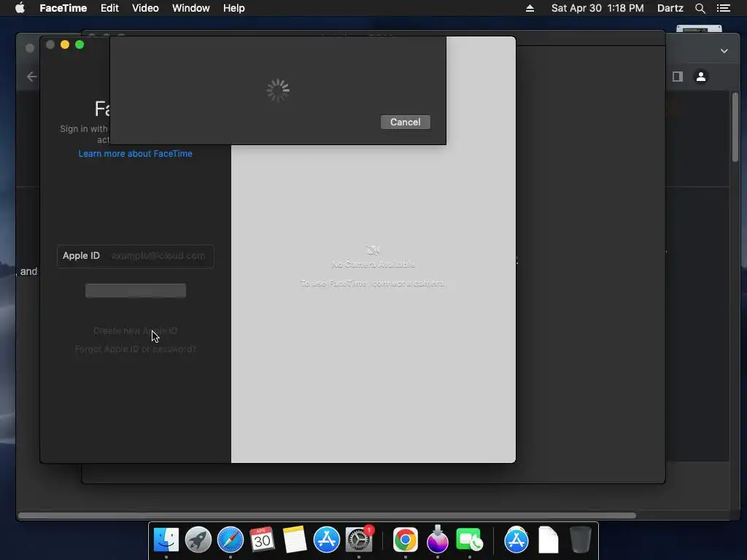Show the date and time menu
This screenshot has width=747, height=560.
click(x=597, y=8)
